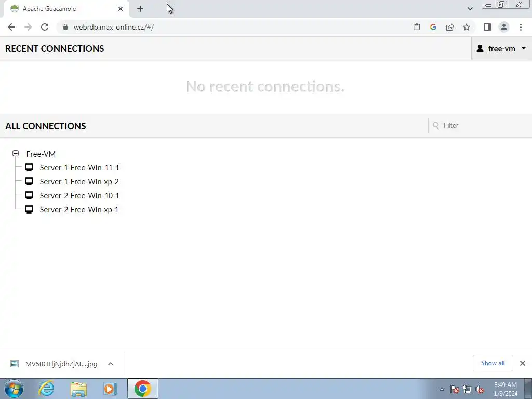
Task: Open Chrome profile avatar
Action: coord(504,27)
